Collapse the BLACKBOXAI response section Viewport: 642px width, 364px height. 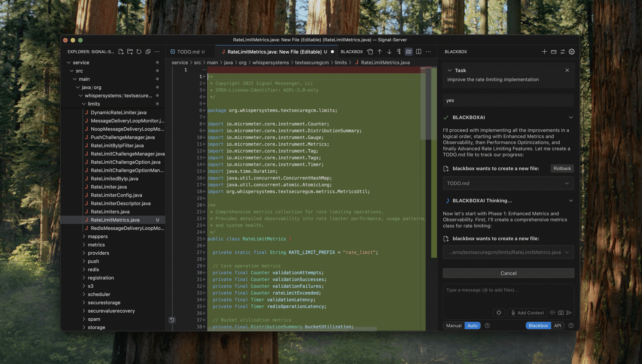click(571, 117)
